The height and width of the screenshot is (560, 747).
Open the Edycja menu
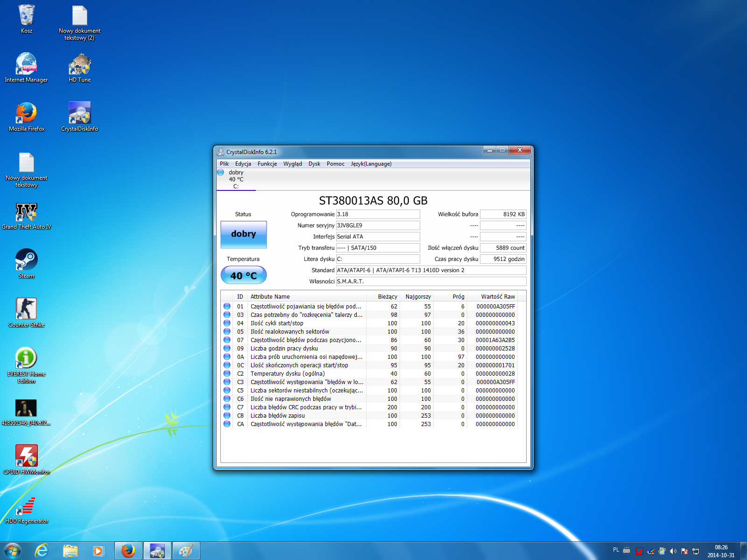click(243, 164)
